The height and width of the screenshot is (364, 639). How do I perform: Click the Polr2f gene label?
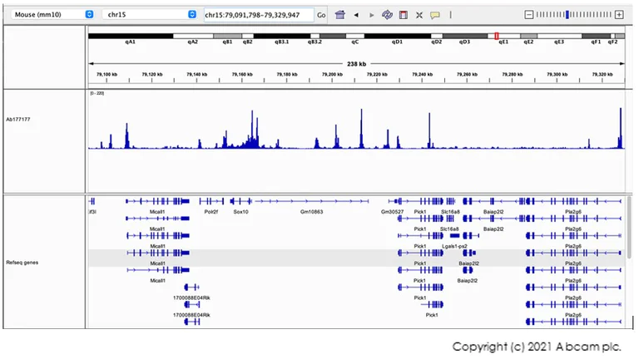[x=211, y=212]
